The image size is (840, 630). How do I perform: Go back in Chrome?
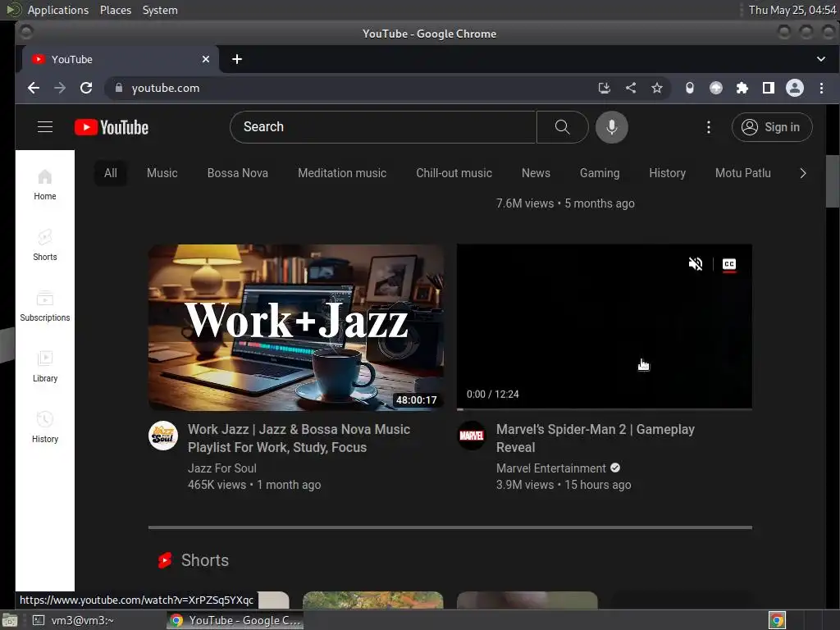(33, 88)
